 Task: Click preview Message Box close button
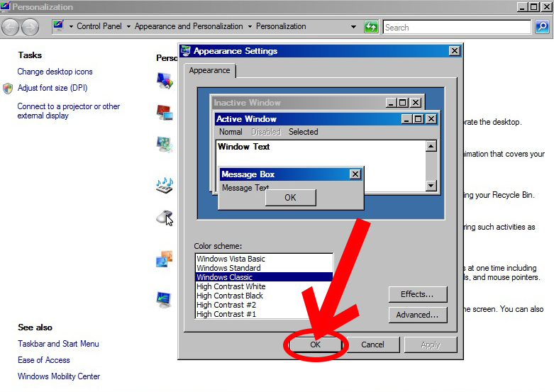(x=355, y=174)
